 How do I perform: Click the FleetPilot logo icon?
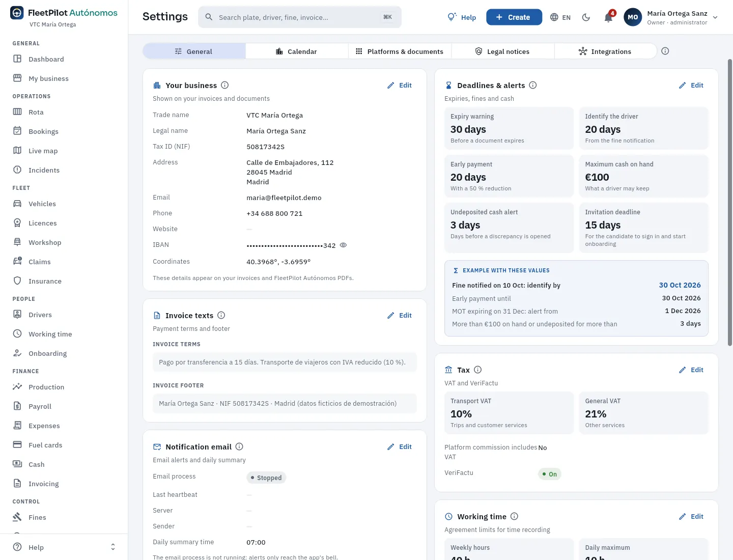pyautogui.click(x=17, y=13)
